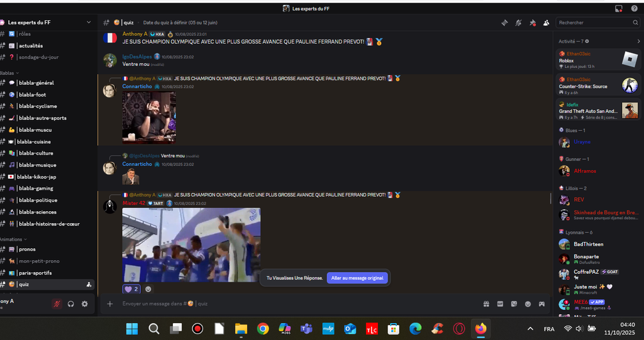644x340 pixels.
Task: Open Windows Start menu
Action: (x=132, y=329)
